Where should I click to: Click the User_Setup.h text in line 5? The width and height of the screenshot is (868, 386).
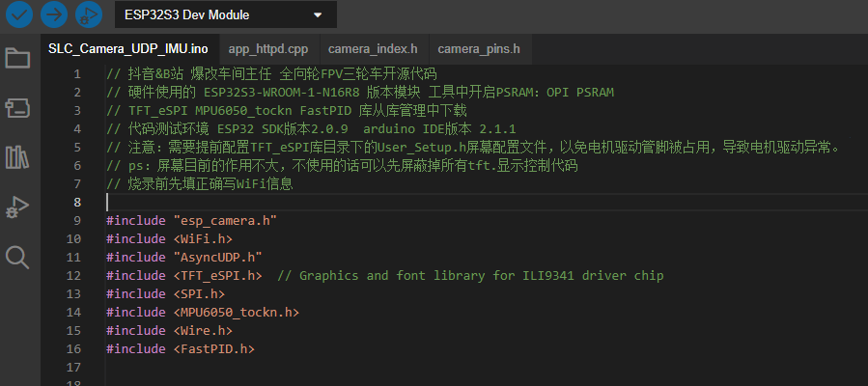point(421,147)
